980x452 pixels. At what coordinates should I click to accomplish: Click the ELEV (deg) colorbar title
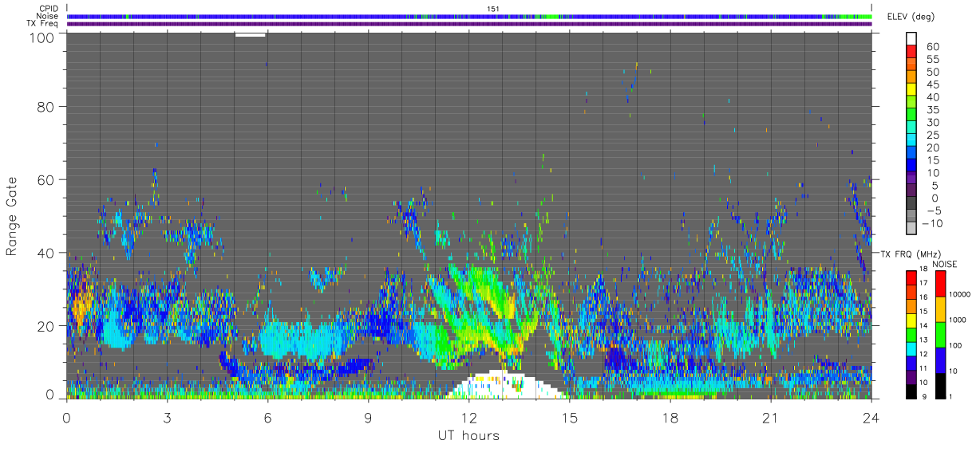[912, 16]
